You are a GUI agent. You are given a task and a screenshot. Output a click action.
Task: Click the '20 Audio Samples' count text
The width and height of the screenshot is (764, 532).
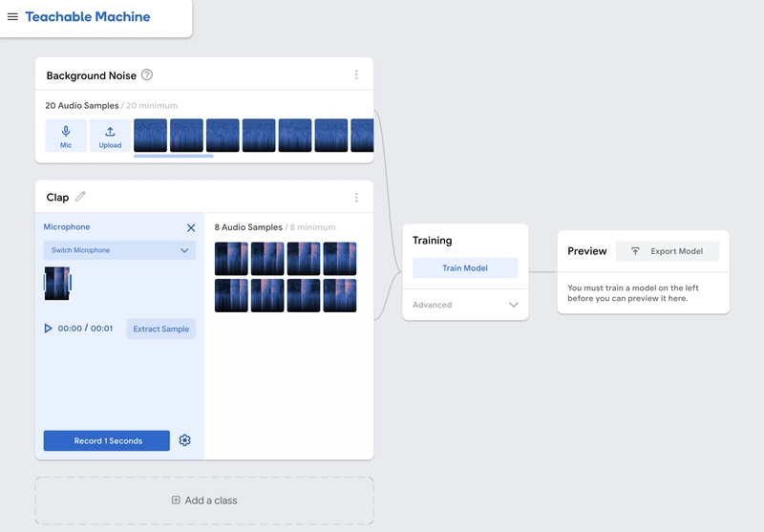coord(82,105)
